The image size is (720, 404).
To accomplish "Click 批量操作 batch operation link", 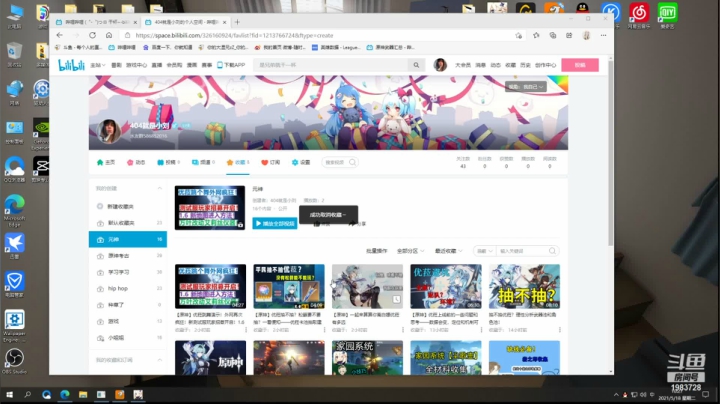I will tap(377, 251).
